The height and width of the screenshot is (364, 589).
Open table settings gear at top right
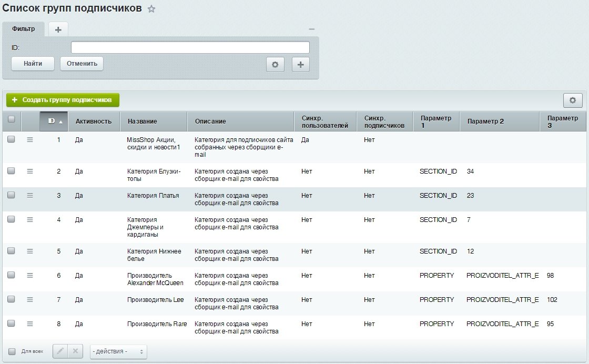[x=573, y=100]
